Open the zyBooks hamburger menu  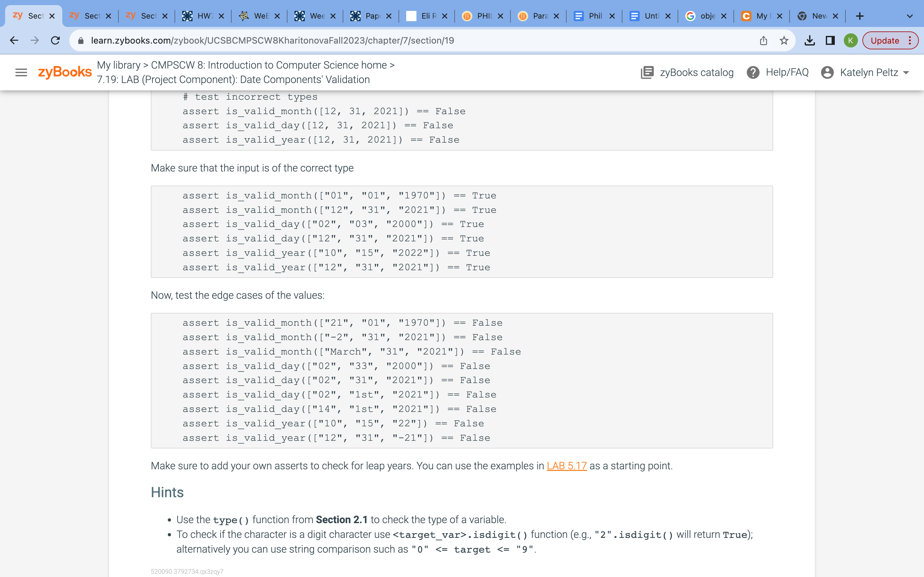click(x=21, y=72)
